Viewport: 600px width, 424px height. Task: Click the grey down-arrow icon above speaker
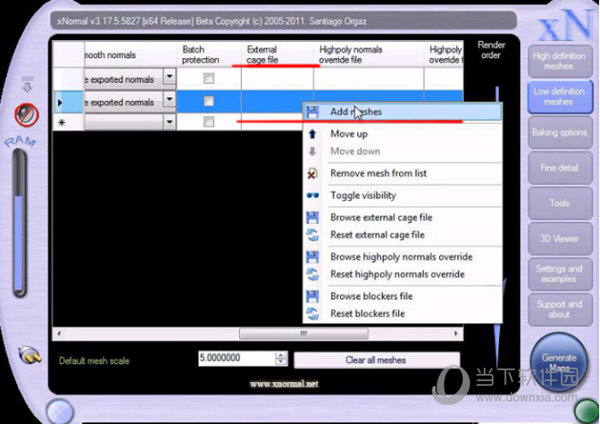pos(27,85)
